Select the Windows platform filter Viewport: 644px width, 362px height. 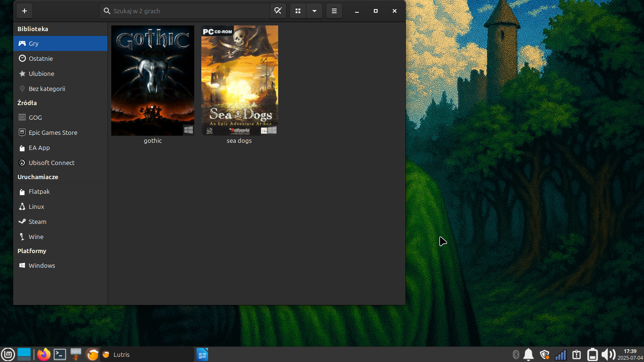(60, 265)
